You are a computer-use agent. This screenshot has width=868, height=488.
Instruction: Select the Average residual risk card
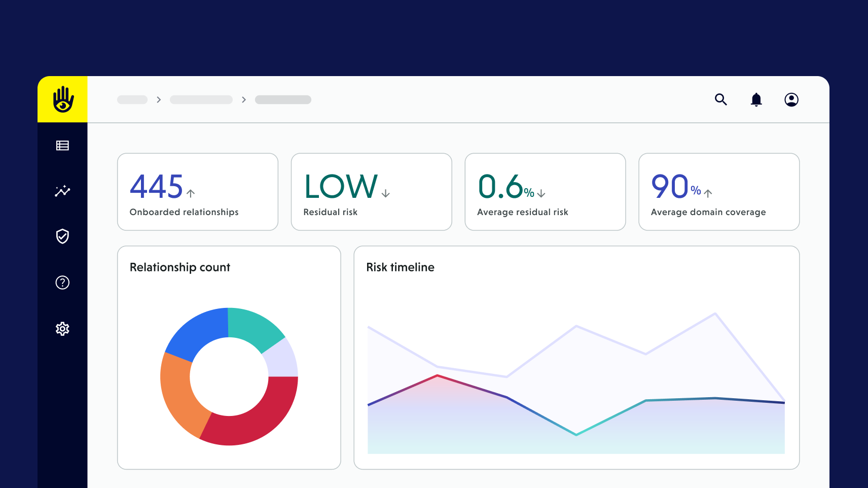pyautogui.click(x=545, y=192)
